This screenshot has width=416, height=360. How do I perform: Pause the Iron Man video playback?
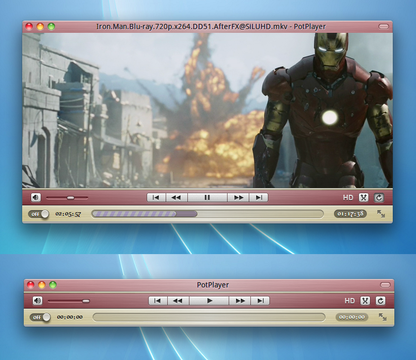point(207,198)
